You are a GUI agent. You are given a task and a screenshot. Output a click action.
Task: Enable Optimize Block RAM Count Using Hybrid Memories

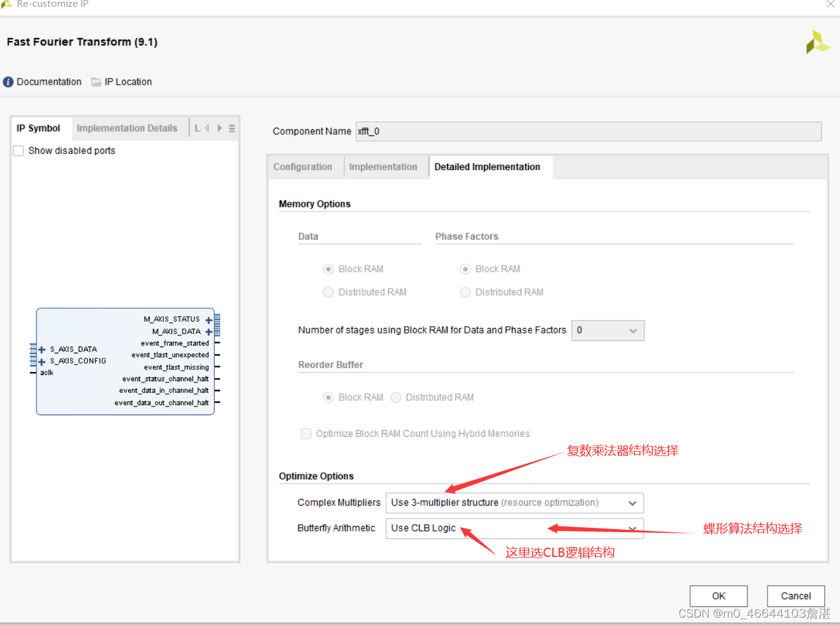pyautogui.click(x=306, y=434)
